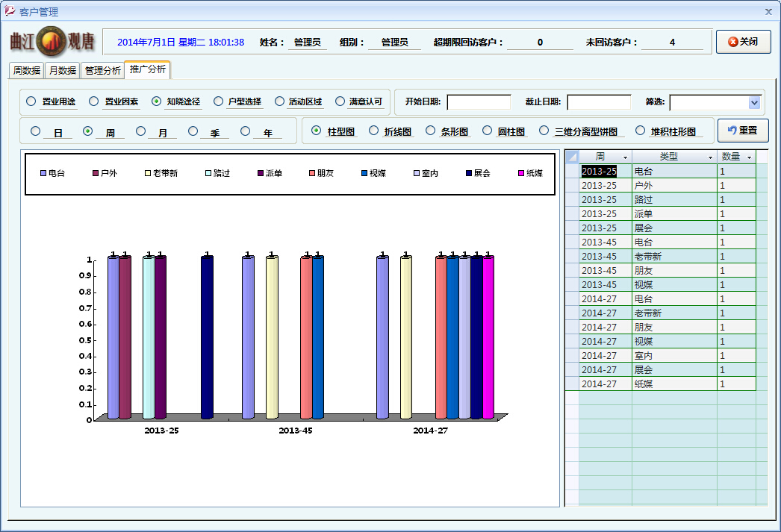
Task: Open the 类型 column filter dropdown
Action: tap(710, 157)
